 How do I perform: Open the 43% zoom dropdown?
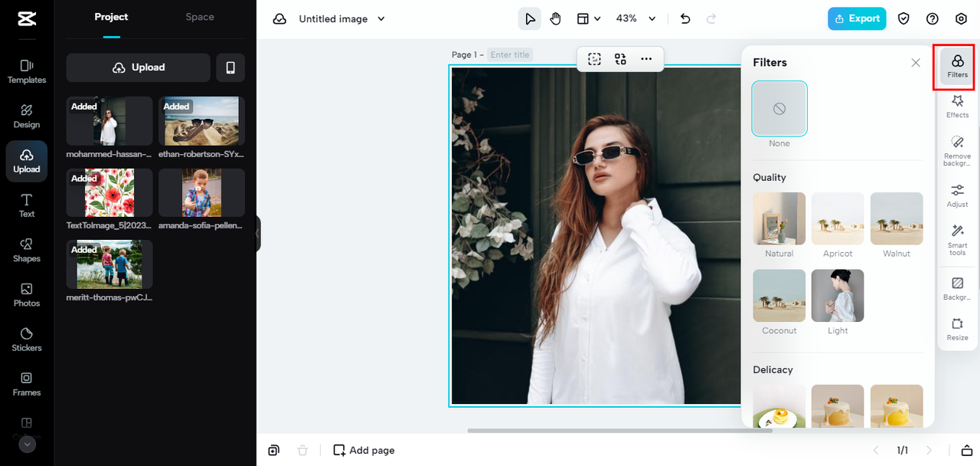(636, 18)
